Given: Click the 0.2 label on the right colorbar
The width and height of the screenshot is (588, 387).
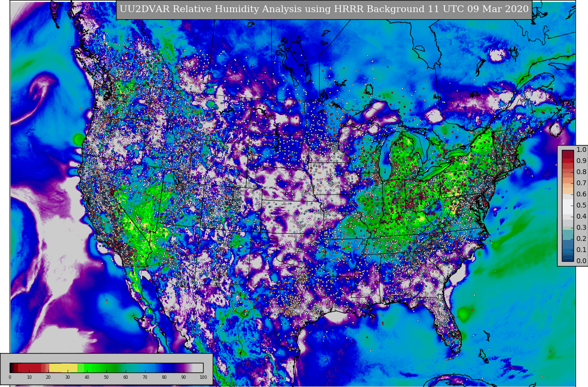Looking at the screenshot, I should tap(581, 239).
